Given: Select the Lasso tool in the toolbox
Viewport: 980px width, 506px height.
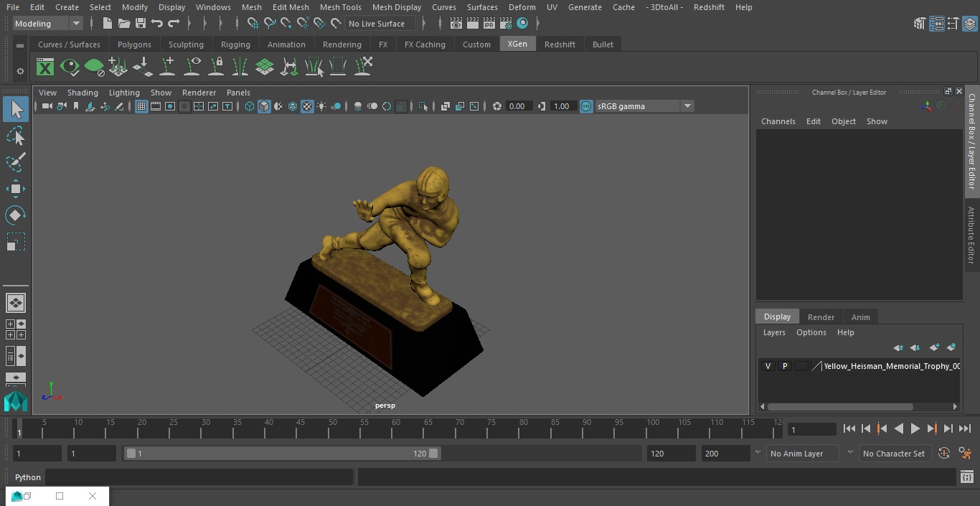Looking at the screenshot, I should pyautogui.click(x=15, y=136).
